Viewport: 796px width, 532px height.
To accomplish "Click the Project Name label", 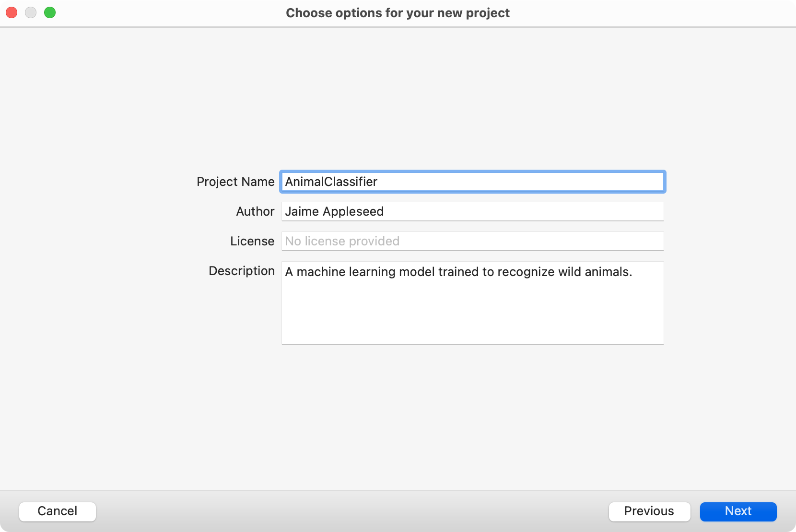I will pyautogui.click(x=234, y=182).
